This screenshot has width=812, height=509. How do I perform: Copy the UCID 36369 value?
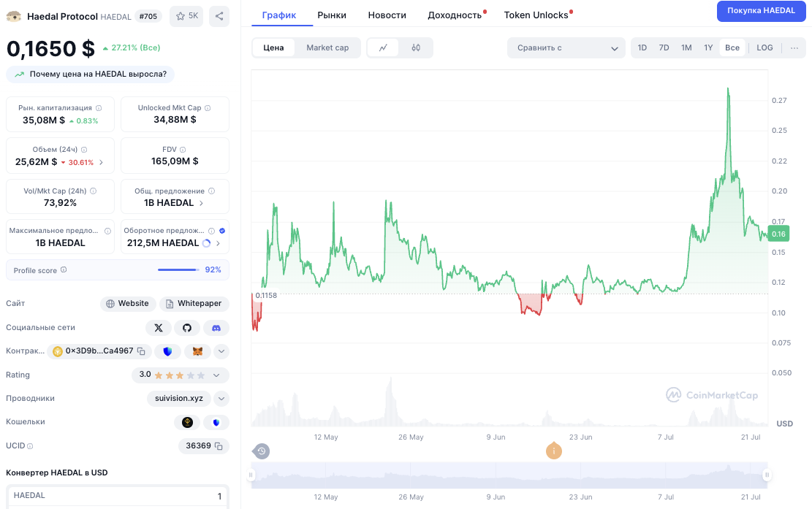pos(219,445)
